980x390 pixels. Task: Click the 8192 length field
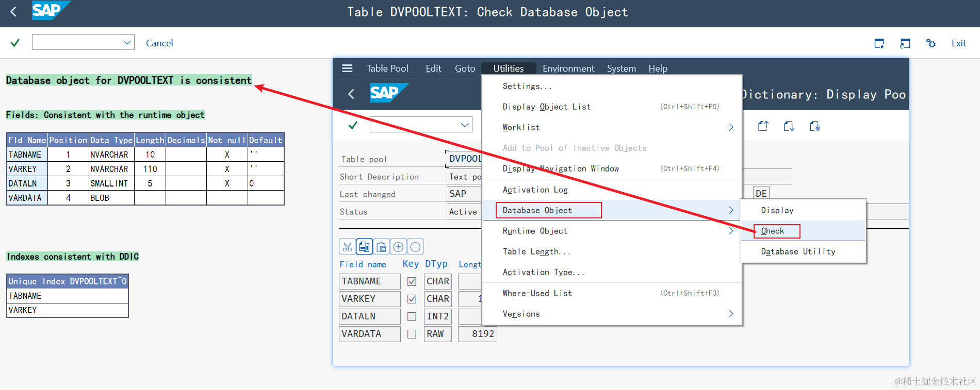pos(478,334)
